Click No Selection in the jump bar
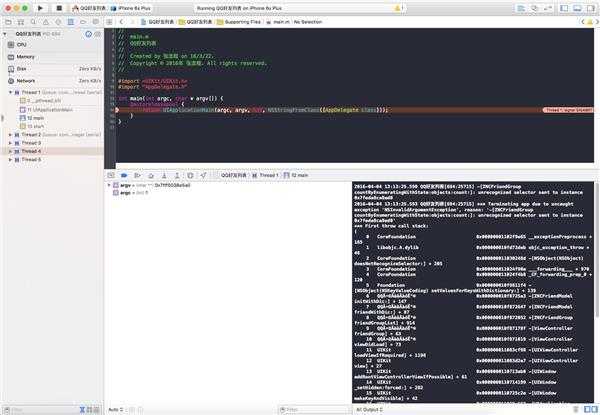This screenshot has width=600, height=415. pyautogui.click(x=308, y=22)
